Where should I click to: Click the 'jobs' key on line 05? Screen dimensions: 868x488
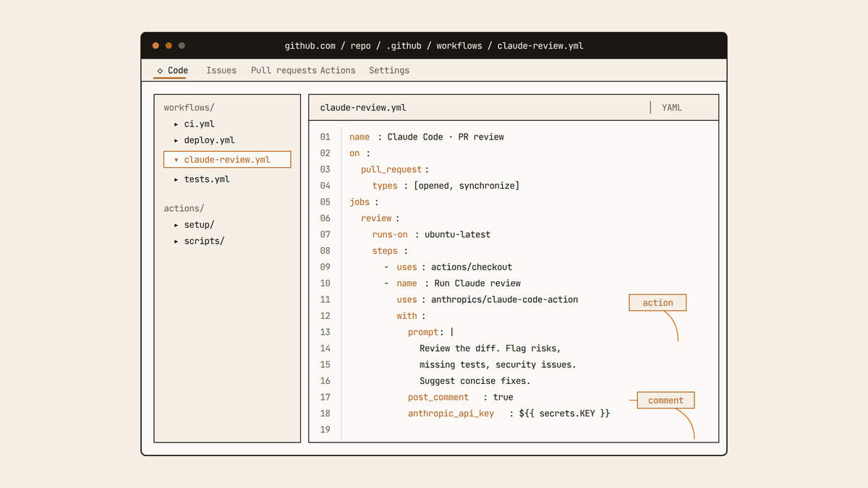[x=359, y=202]
